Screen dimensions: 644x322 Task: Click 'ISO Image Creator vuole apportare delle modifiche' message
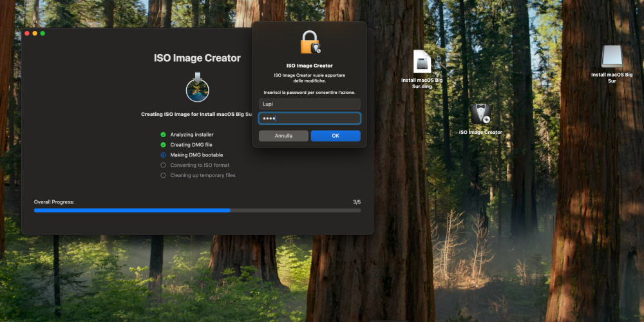coord(310,78)
